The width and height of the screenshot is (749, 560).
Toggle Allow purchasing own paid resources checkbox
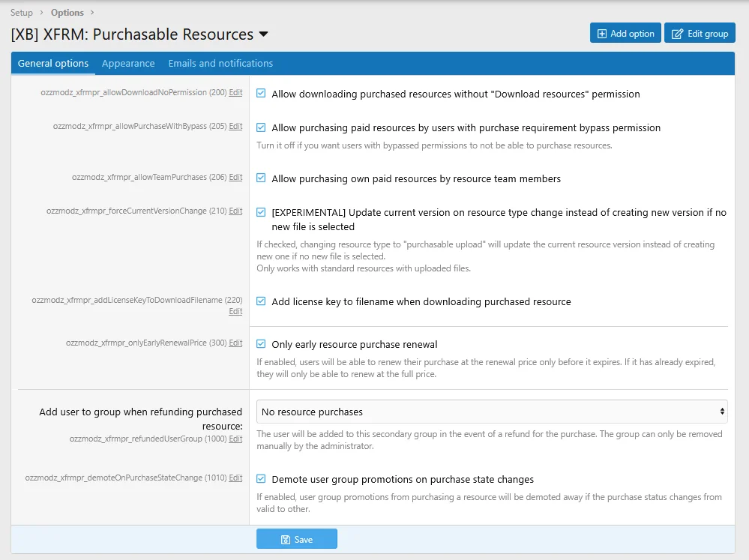click(261, 178)
